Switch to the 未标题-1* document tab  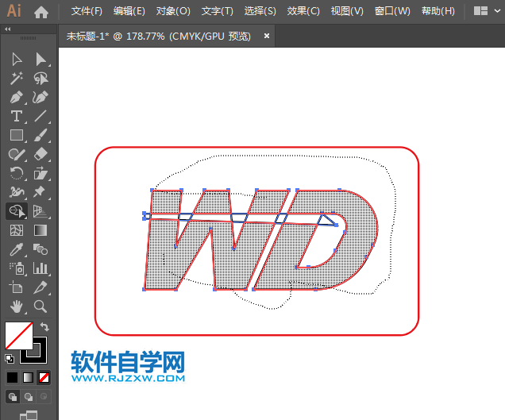point(159,36)
